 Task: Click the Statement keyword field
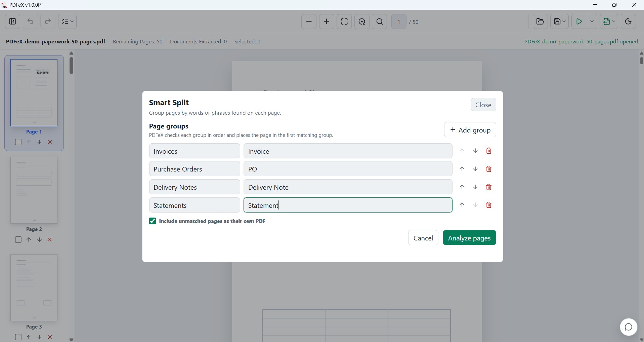[348, 205]
